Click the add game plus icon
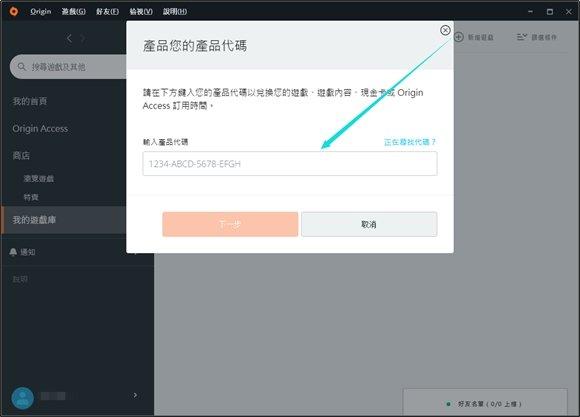580x417 pixels. [x=459, y=37]
